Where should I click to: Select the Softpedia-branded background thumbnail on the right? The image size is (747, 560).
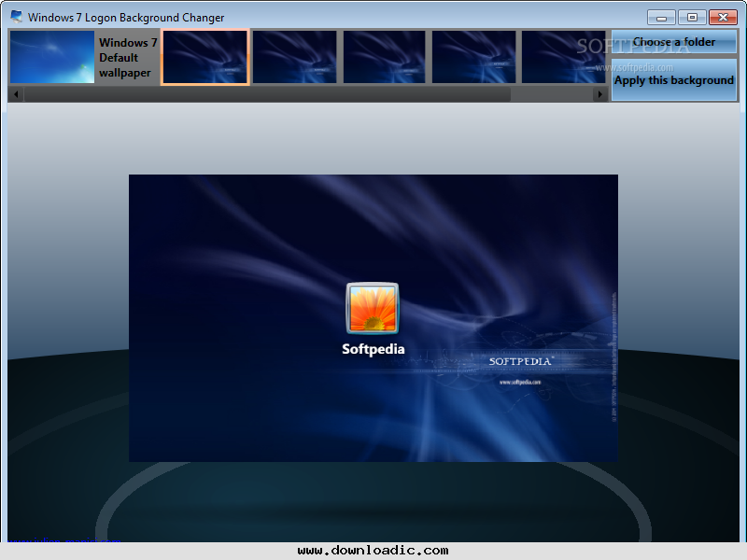[563, 57]
